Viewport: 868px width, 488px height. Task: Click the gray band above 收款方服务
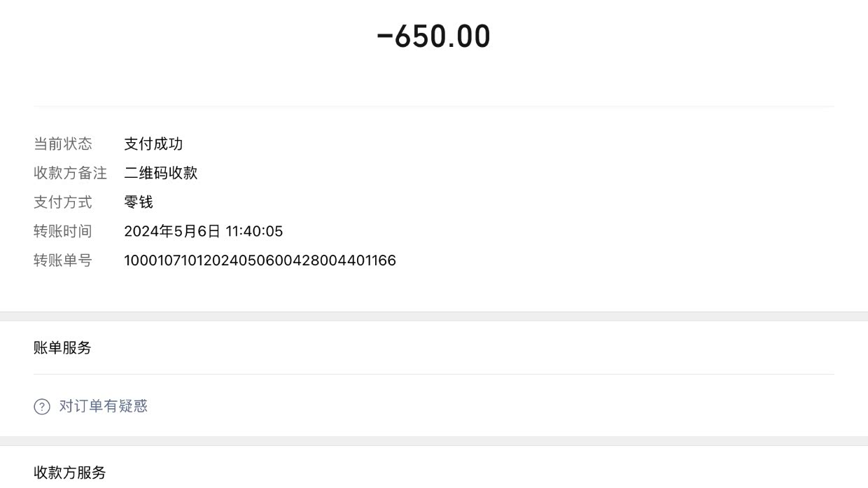pos(433,441)
